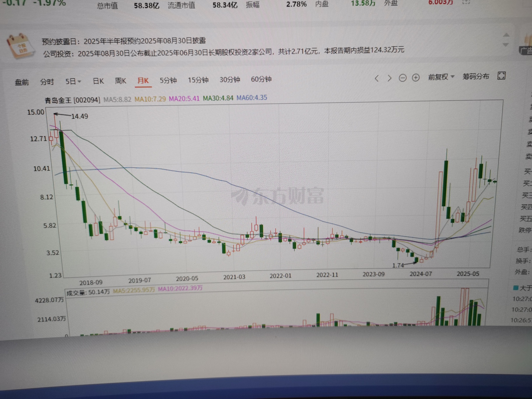Go to previous chart period arrow
The width and height of the screenshot is (532, 399).
pyautogui.click(x=377, y=78)
